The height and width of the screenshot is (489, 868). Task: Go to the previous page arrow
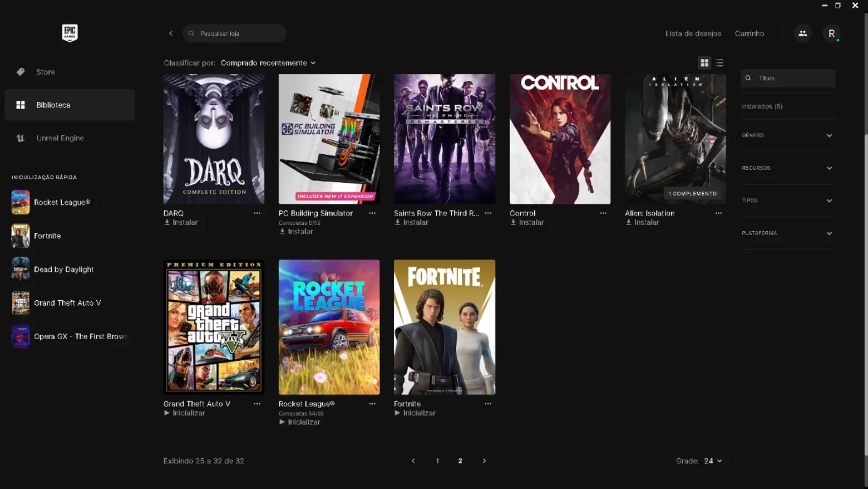tap(413, 461)
